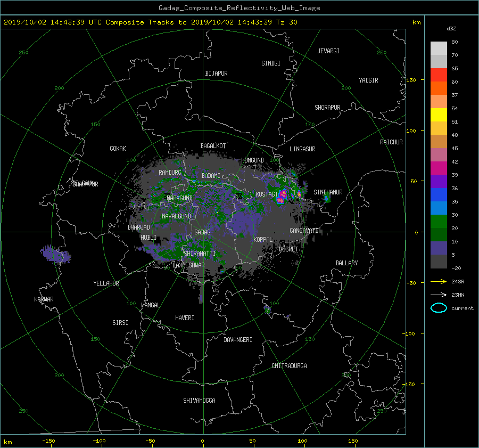Click the NAVALGUND label
The image size is (479, 448).
[176, 216]
